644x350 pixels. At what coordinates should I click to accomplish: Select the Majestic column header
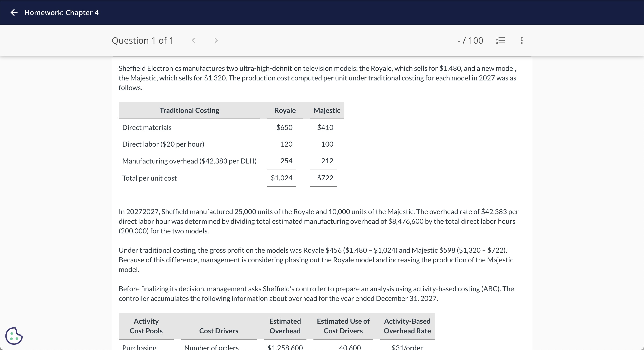coord(327,110)
